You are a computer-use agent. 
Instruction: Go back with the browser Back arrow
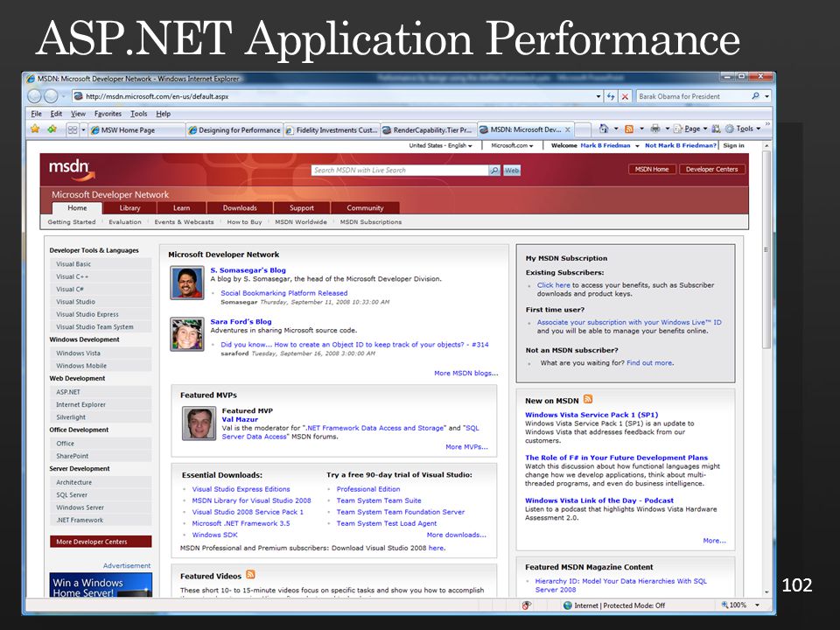click(x=35, y=96)
